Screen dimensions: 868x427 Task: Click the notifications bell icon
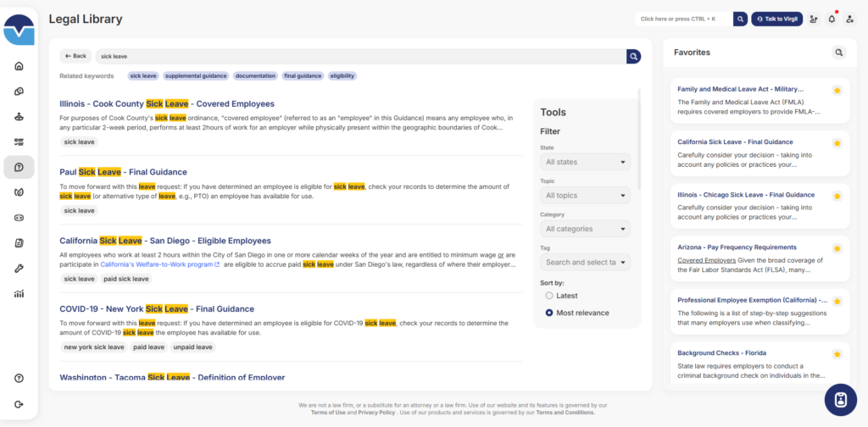[x=832, y=19]
